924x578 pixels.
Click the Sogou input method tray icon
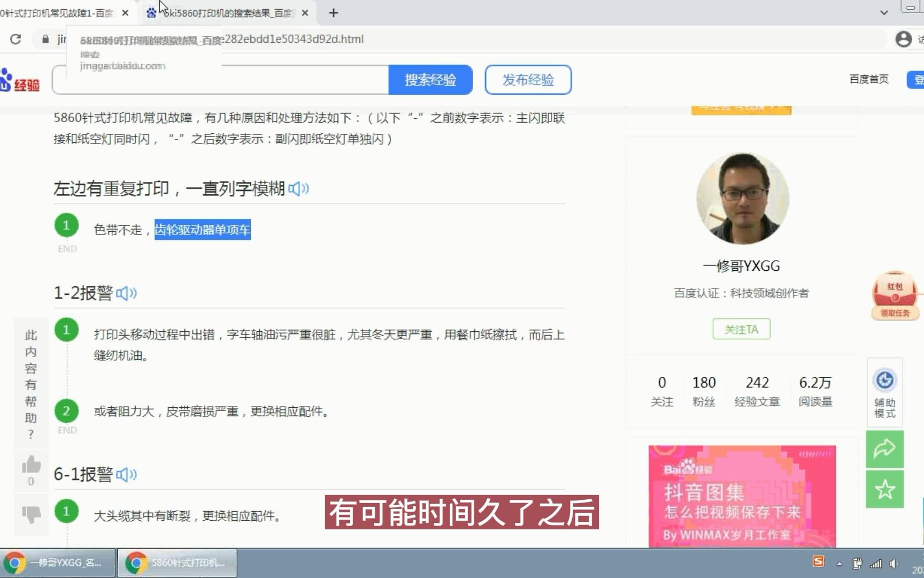818,561
